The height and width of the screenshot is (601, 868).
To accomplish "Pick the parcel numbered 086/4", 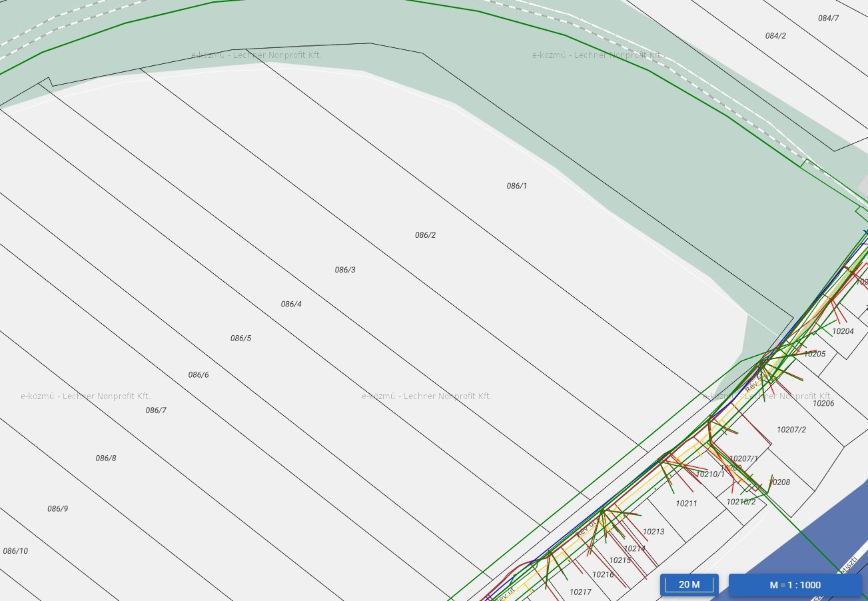I will pos(291,304).
